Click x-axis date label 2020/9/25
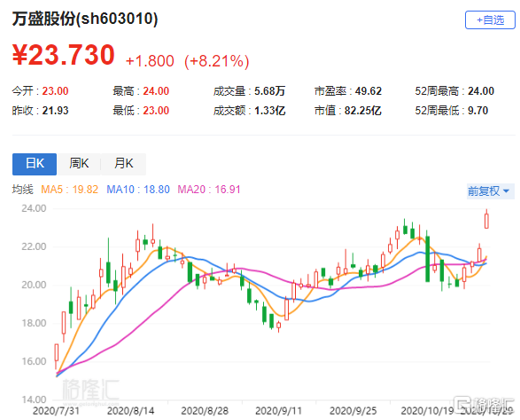Image resolution: width=520 pixels, height=420 pixels. [353, 411]
